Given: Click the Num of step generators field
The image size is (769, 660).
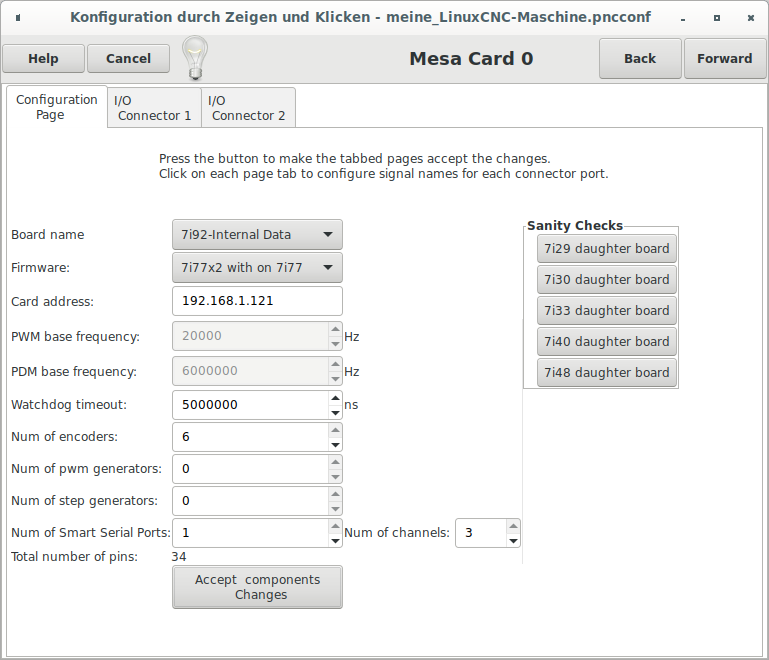Looking at the screenshot, I should [x=251, y=501].
